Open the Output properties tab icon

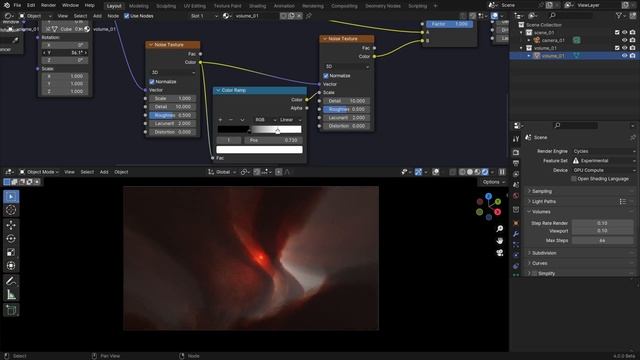516,164
